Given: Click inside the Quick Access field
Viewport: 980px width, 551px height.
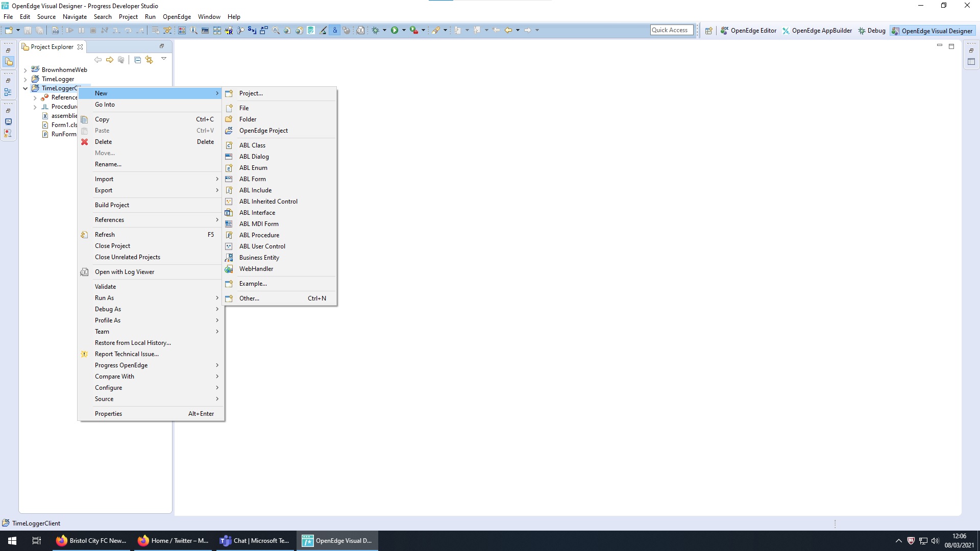Looking at the screenshot, I should click(x=671, y=30).
